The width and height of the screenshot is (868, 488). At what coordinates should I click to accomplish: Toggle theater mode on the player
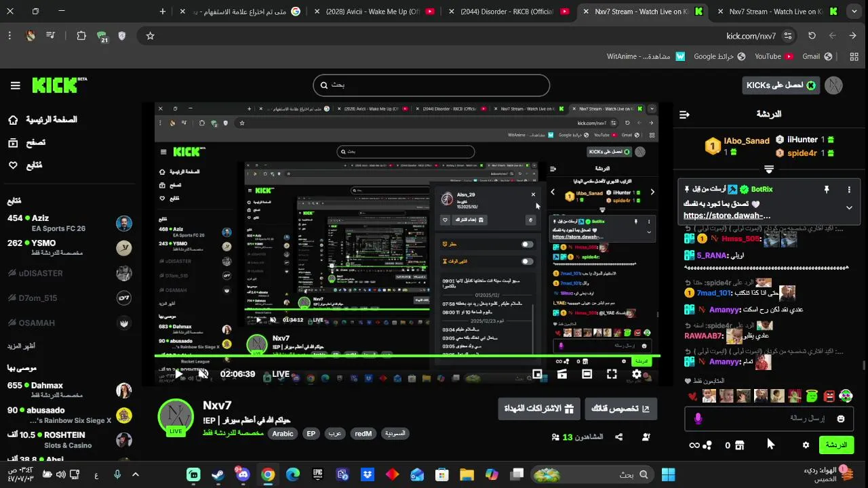click(x=587, y=374)
